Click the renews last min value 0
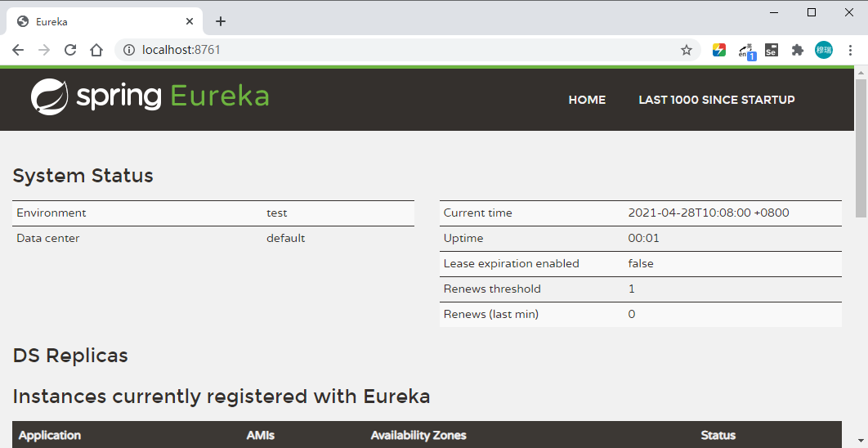The image size is (868, 448). tap(632, 314)
